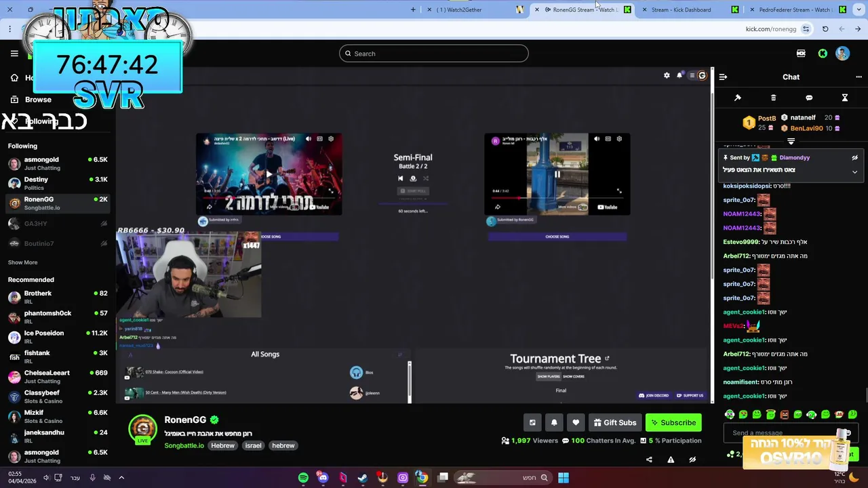Report stream with warning triangle icon
Screen dimensions: 868x488
coord(671,460)
